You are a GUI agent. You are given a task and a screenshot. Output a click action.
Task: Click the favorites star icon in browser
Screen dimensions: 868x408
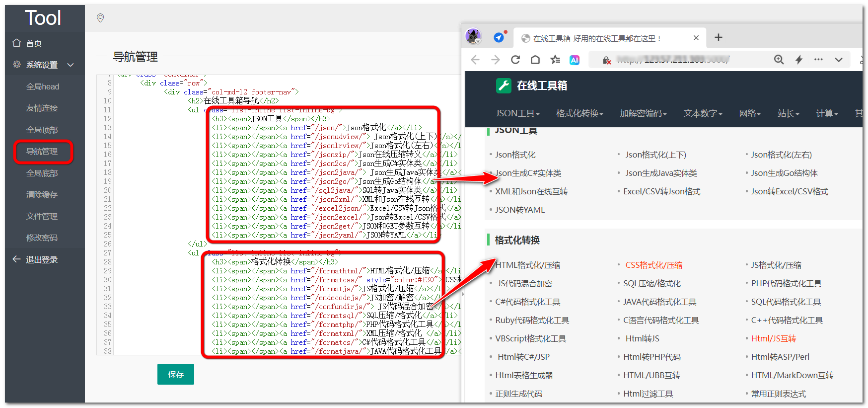[555, 60]
